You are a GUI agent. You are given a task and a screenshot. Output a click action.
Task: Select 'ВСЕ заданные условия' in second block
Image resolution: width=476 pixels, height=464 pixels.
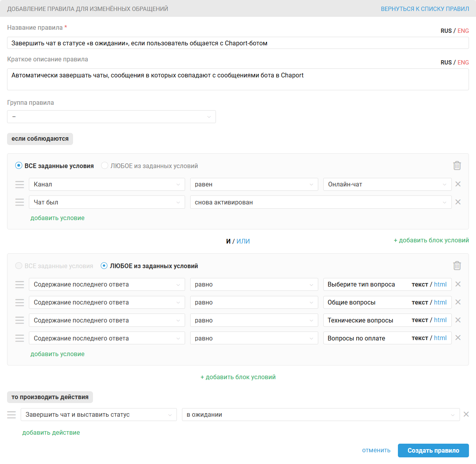click(x=54, y=266)
